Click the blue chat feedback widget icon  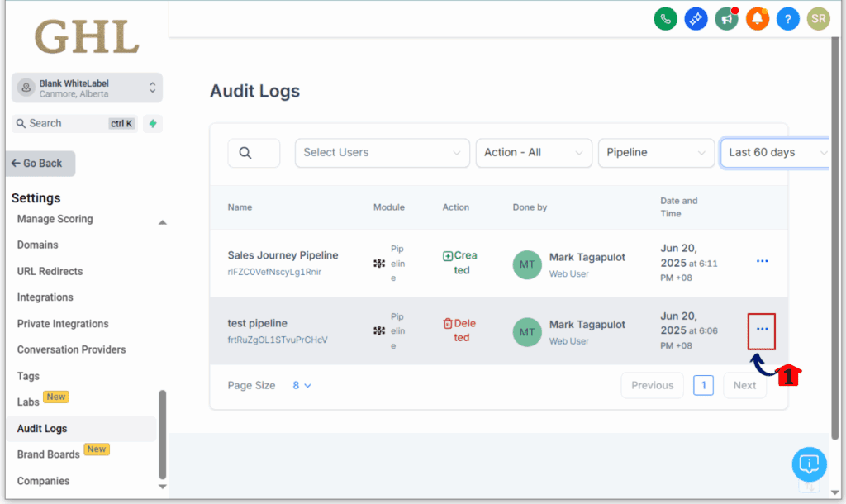(x=809, y=464)
